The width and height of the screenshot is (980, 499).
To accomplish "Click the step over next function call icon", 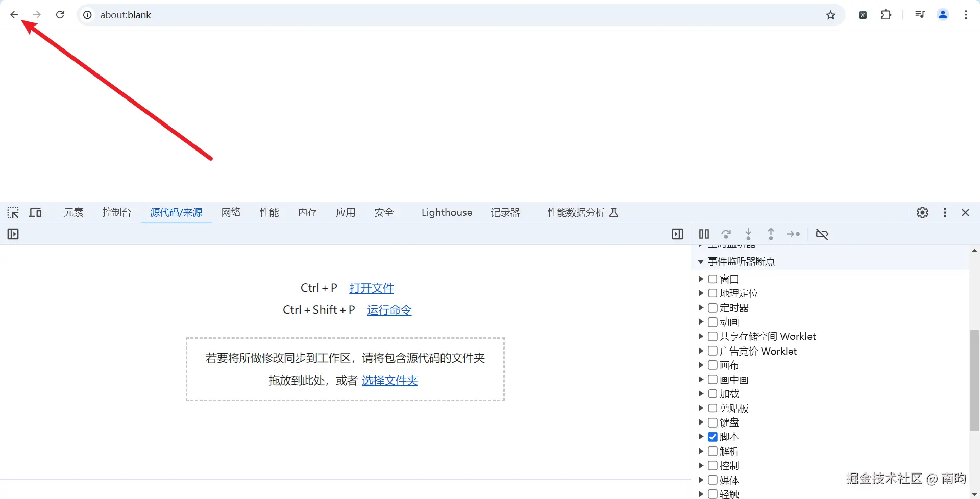I will 726,234.
